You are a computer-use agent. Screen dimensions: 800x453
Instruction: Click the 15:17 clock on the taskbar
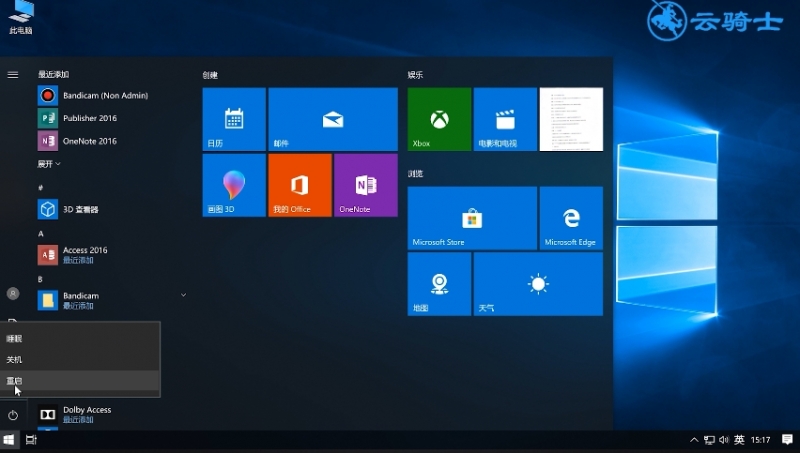point(760,440)
